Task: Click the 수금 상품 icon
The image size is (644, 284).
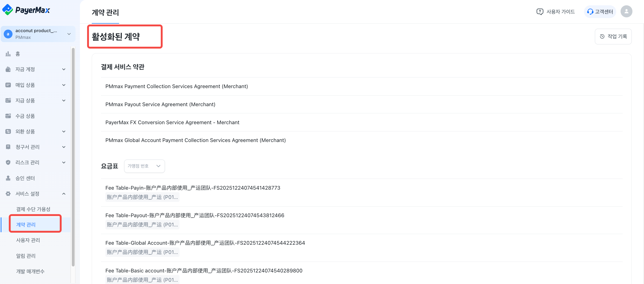Action: 8,116
